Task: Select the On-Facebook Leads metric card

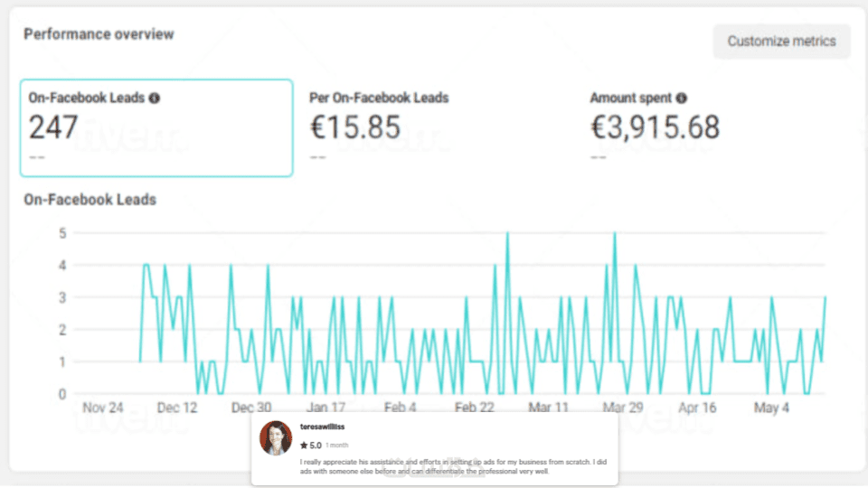Action: (x=156, y=127)
